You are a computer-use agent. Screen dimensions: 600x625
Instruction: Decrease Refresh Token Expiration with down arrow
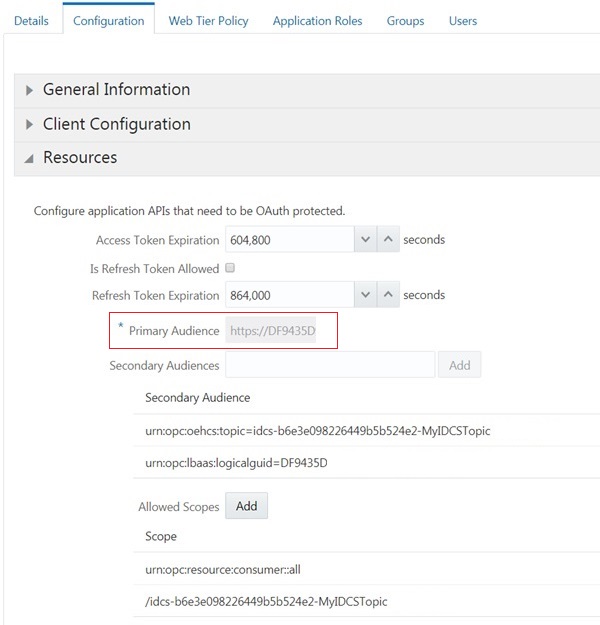coord(364,295)
